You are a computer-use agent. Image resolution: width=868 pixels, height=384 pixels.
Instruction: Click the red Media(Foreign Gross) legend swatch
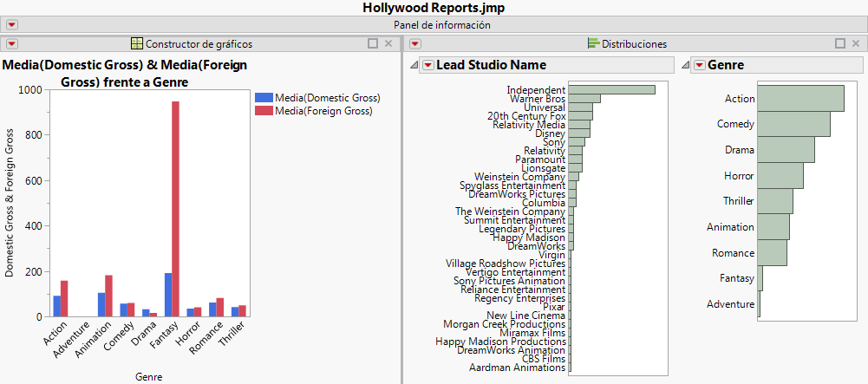[x=263, y=111]
